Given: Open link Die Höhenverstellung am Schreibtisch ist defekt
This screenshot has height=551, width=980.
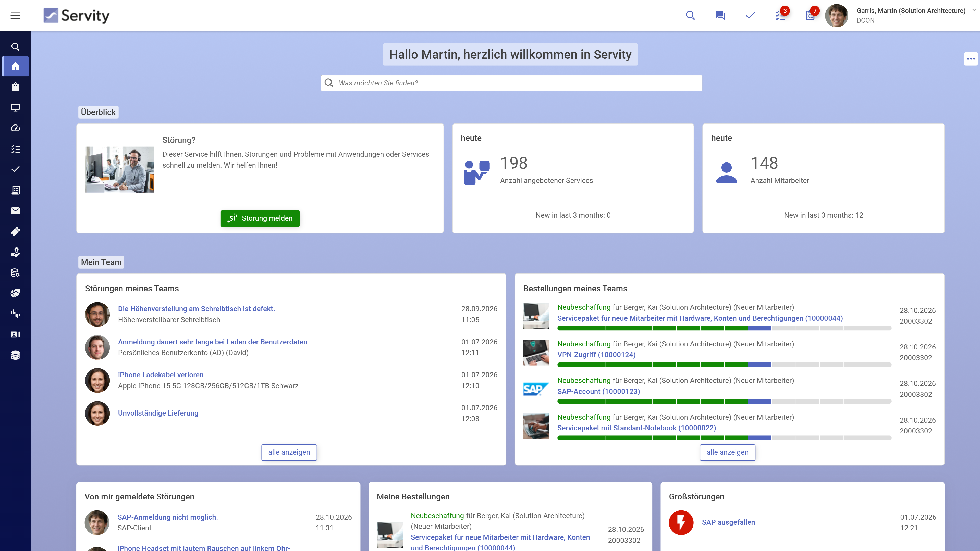Looking at the screenshot, I should [196, 309].
